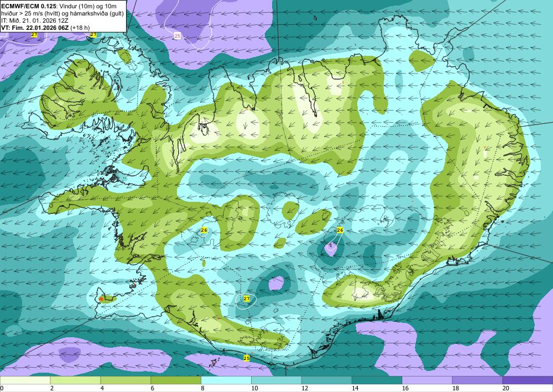Click the 2–4 m/s light yellow-green legend swatch
The height and width of the screenshot is (392, 553).
75,380
